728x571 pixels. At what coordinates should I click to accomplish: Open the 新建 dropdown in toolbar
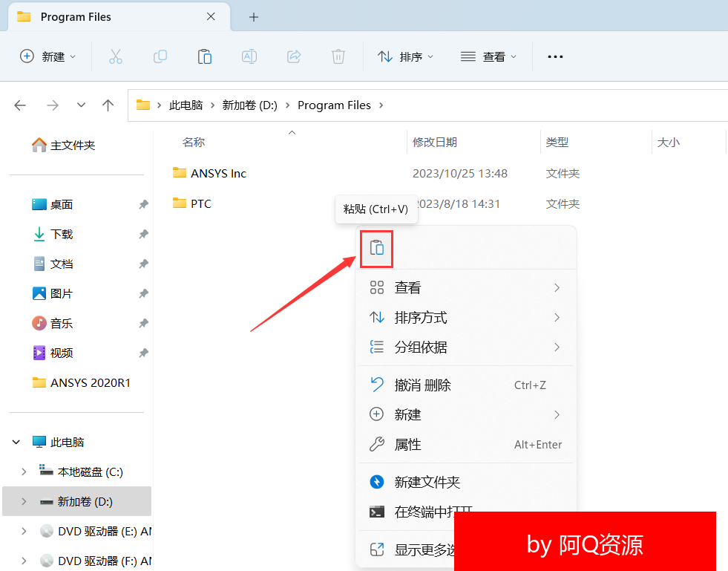(48, 56)
